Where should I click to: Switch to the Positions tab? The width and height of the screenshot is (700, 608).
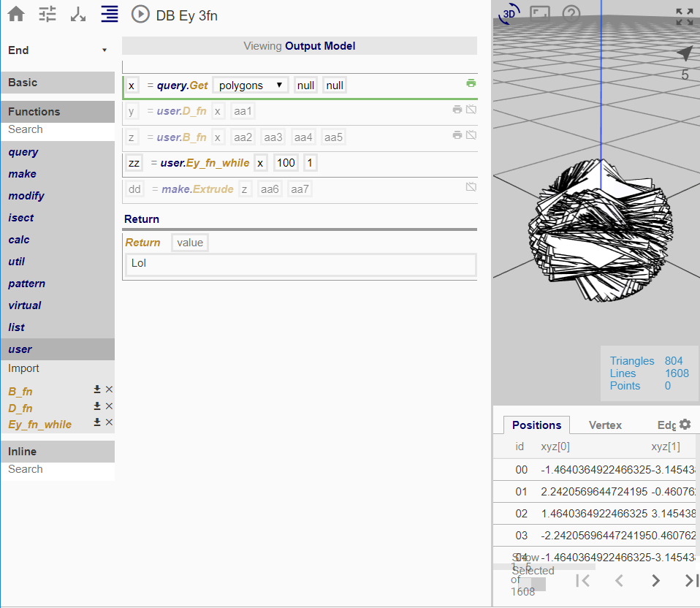536,425
